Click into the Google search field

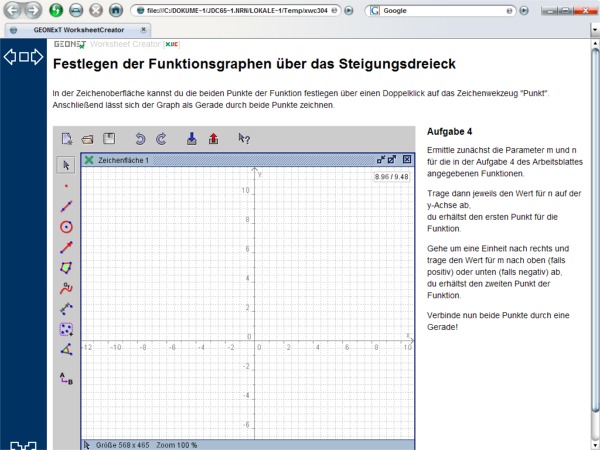click(x=470, y=10)
